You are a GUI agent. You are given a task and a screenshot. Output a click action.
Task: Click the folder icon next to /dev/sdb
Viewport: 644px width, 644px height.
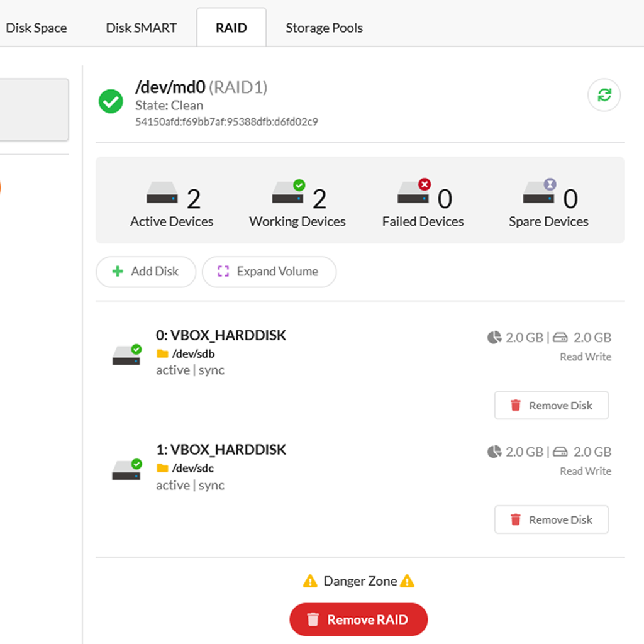pyautogui.click(x=162, y=354)
